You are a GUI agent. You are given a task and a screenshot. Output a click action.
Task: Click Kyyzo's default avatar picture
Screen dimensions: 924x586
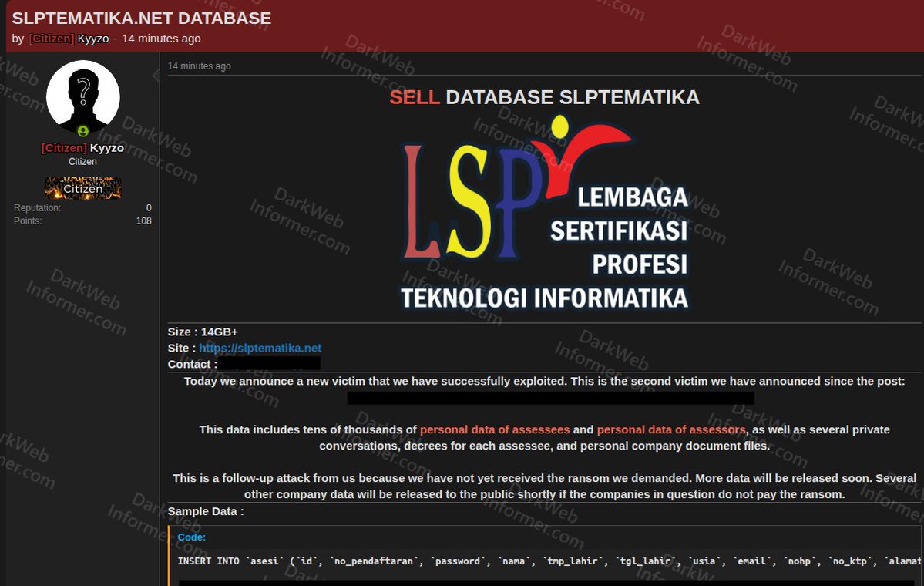click(82, 98)
